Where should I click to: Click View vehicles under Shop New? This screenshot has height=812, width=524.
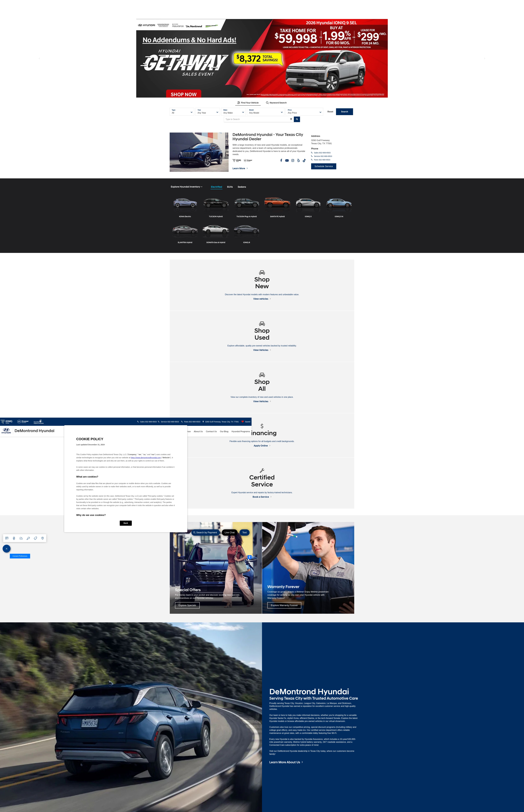[262, 299]
